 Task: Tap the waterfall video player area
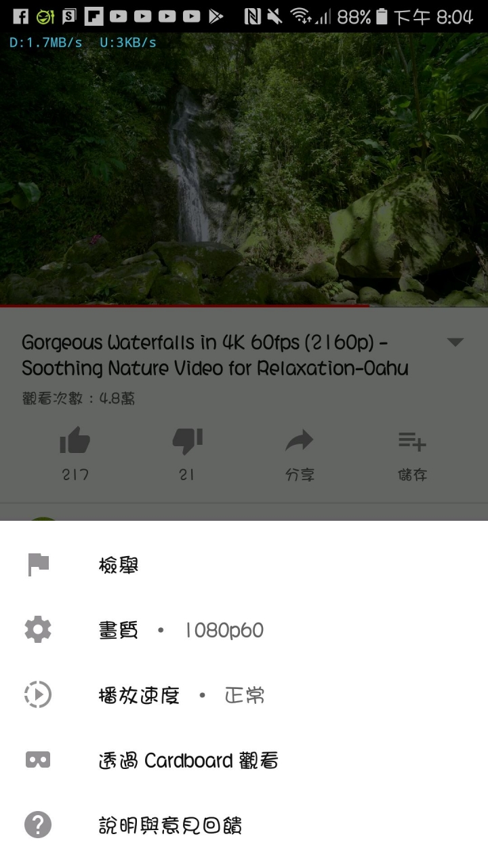click(244, 170)
